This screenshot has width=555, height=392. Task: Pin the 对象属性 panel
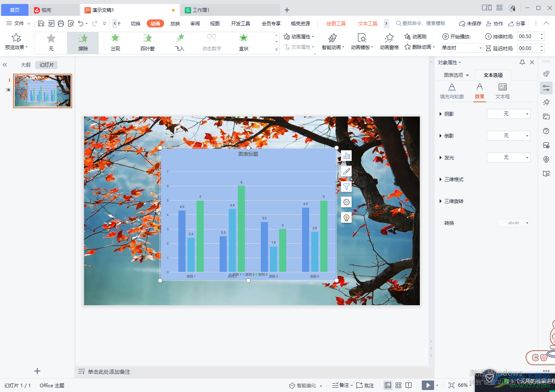pos(522,62)
